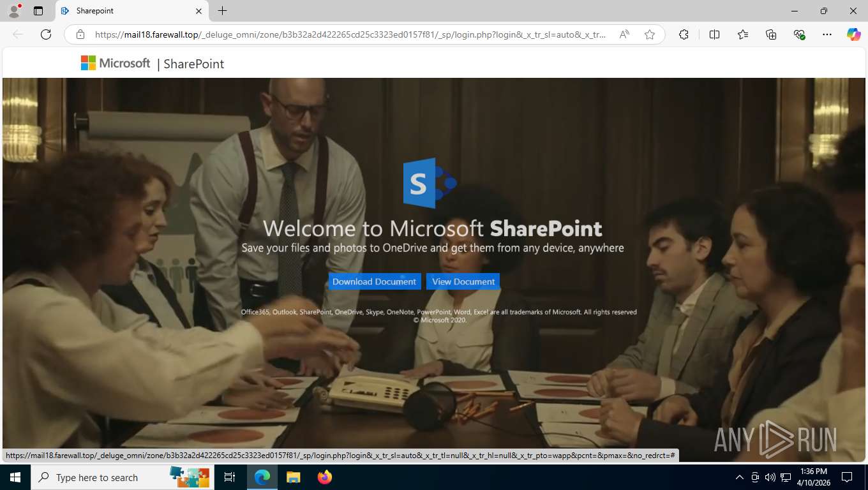Open the notification center icon
The image size is (868, 490).
(x=847, y=477)
